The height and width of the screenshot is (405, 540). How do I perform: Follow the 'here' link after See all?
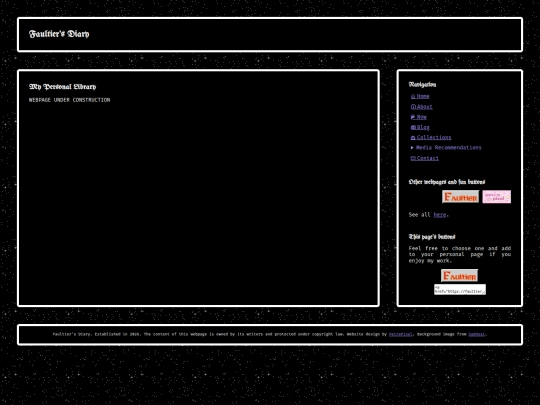(440, 215)
